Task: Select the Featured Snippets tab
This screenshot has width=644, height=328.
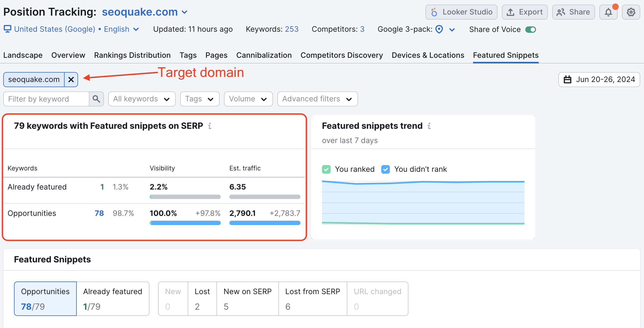Action: pyautogui.click(x=506, y=55)
